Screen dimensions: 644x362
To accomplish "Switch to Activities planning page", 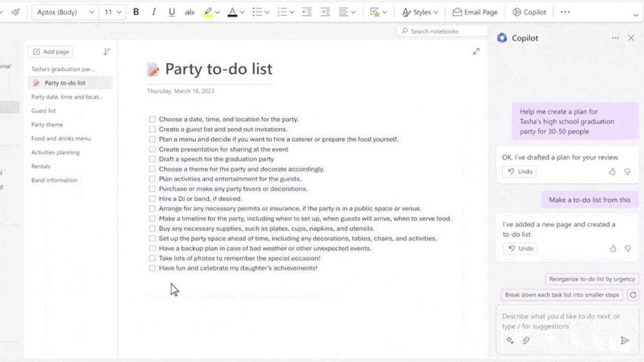I will pyautogui.click(x=55, y=152).
